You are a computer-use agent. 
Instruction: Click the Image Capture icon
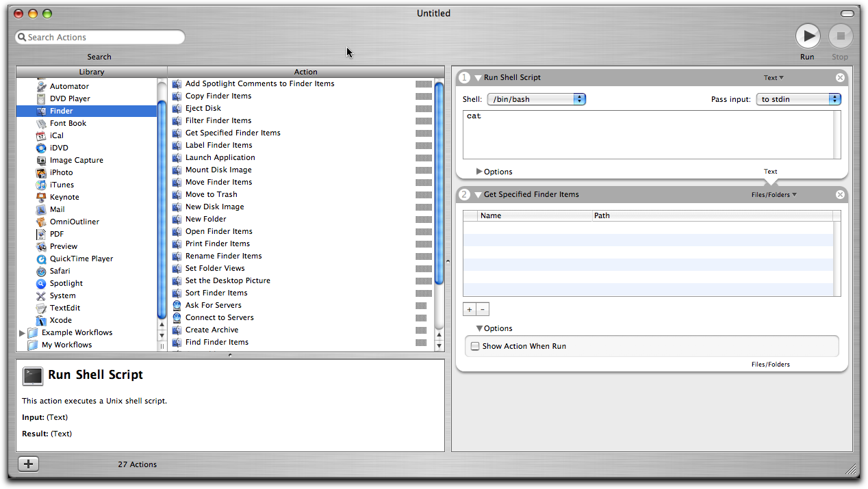(41, 160)
